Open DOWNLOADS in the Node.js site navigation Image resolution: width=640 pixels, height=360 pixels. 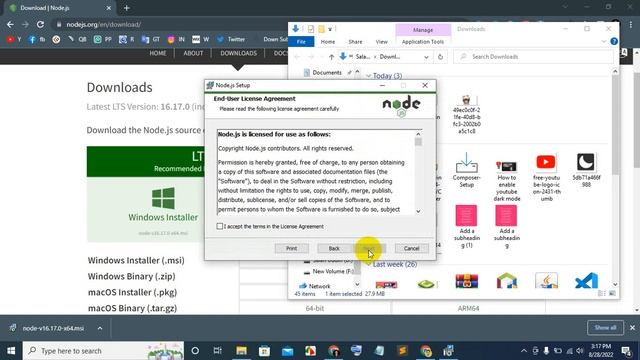pyautogui.click(x=238, y=53)
